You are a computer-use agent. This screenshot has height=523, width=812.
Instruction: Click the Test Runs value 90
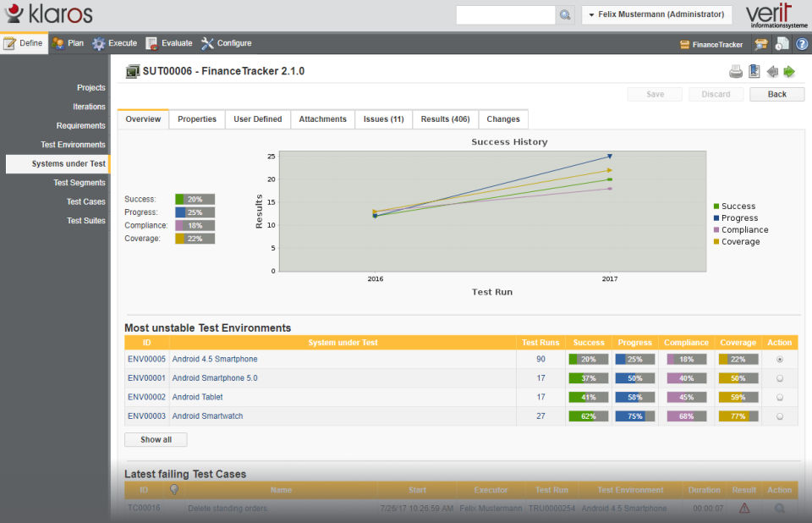click(540, 359)
